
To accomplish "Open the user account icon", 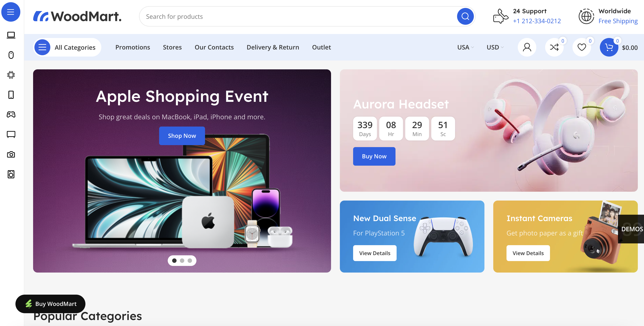I will (527, 47).
